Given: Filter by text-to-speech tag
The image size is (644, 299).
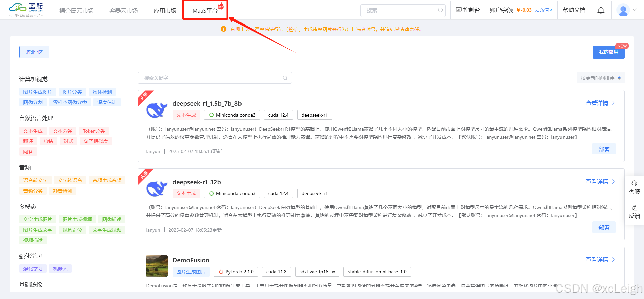Looking at the screenshot, I should pyautogui.click(x=70, y=180).
